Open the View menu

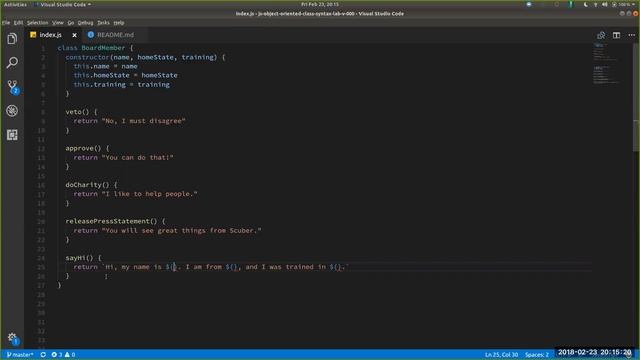point(58,23)
